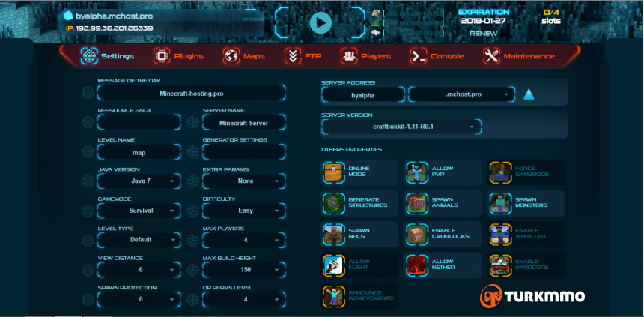The width and height of the screenshot is (644, 317).
Task: Open the Java Version dropdown
Action: (139, 181)
